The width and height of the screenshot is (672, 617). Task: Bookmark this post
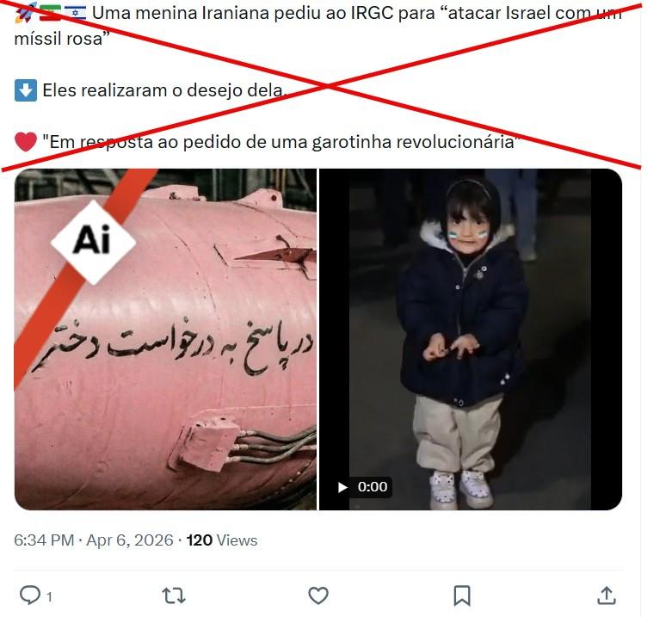coord(462,595)
